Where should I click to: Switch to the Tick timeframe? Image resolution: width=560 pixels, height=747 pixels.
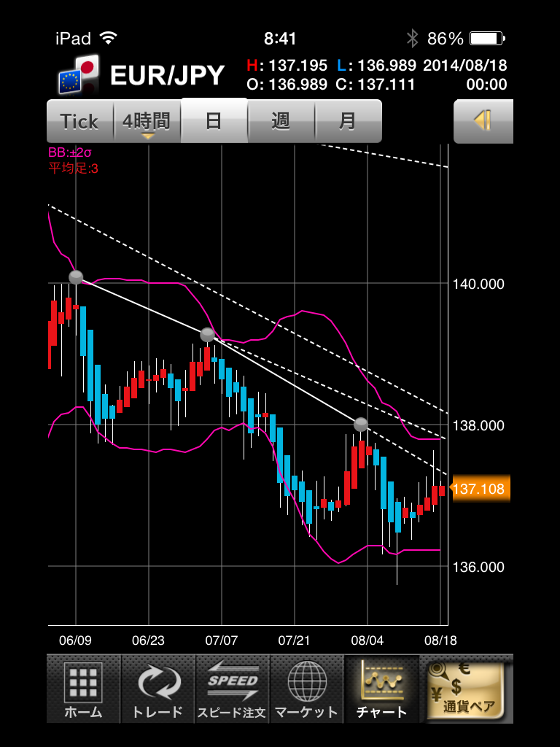tap(80, 122)
